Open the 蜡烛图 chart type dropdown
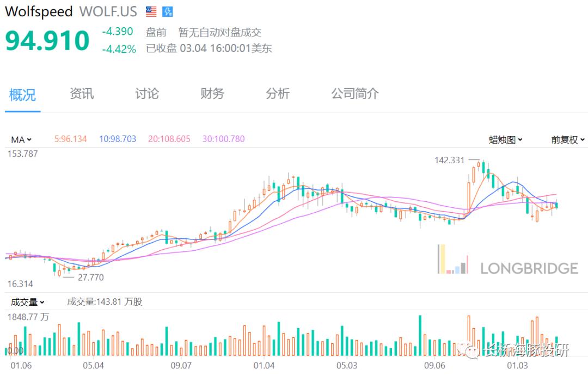Viewport: 588px width, 376px height. click(x=506, y=140)
